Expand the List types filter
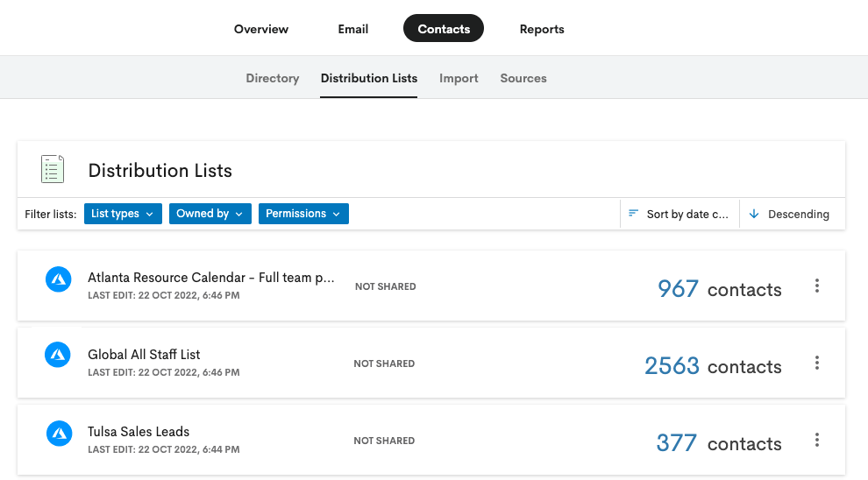Screen dimensions: 868x480 (123, 214)
